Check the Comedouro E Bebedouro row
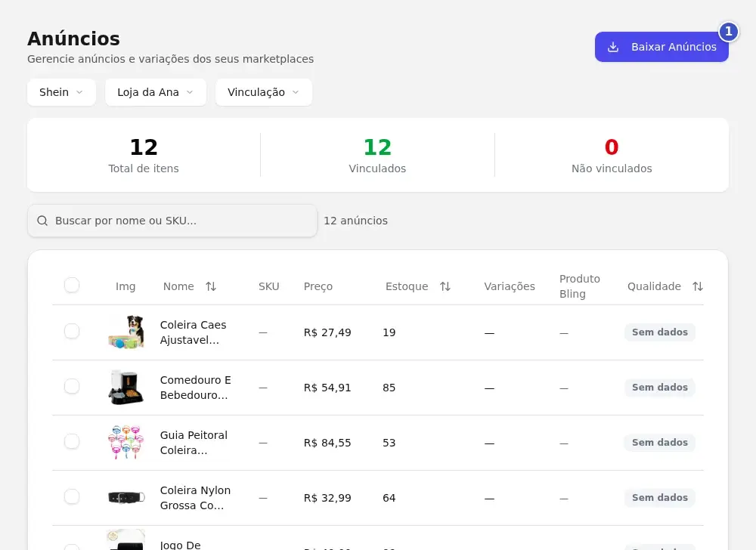The width and height of the screenshot is (756, 550). point(72,386)
